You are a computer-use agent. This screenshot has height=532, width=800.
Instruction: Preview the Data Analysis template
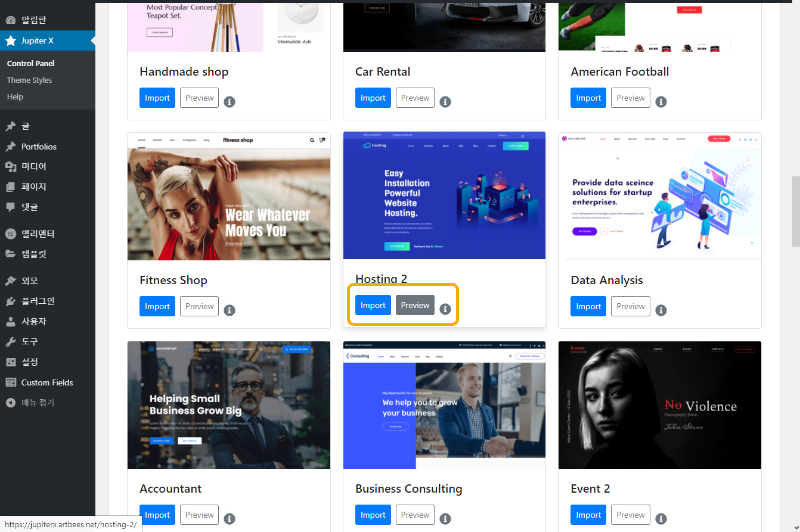(x=631, y=306)
